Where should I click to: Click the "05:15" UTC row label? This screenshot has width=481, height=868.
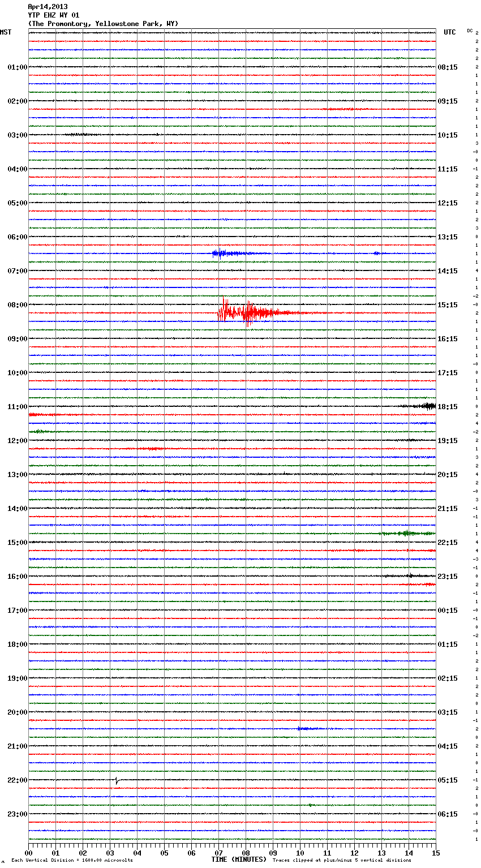click(x=448, y=780)
